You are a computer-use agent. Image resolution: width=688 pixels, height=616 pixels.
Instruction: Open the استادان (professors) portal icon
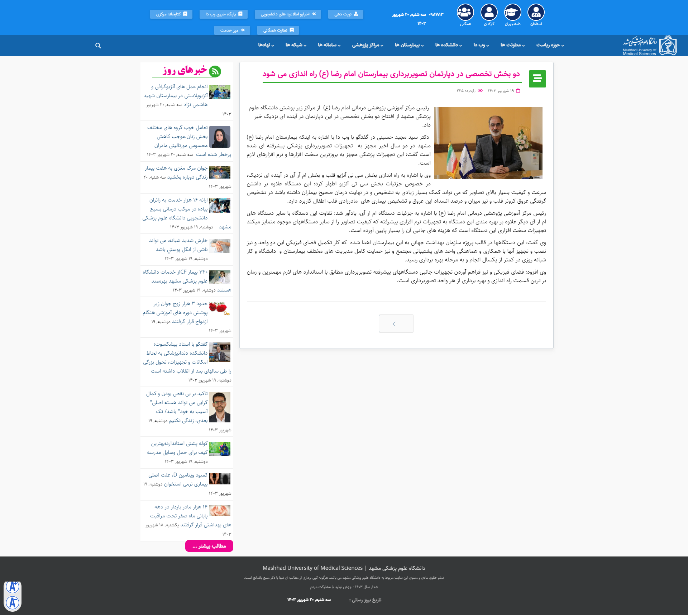tap(536, 13)
